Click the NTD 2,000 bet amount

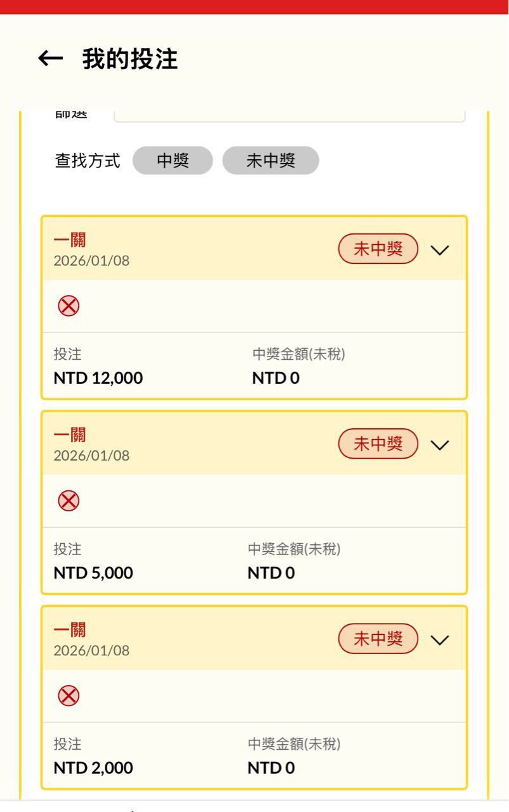93,768
